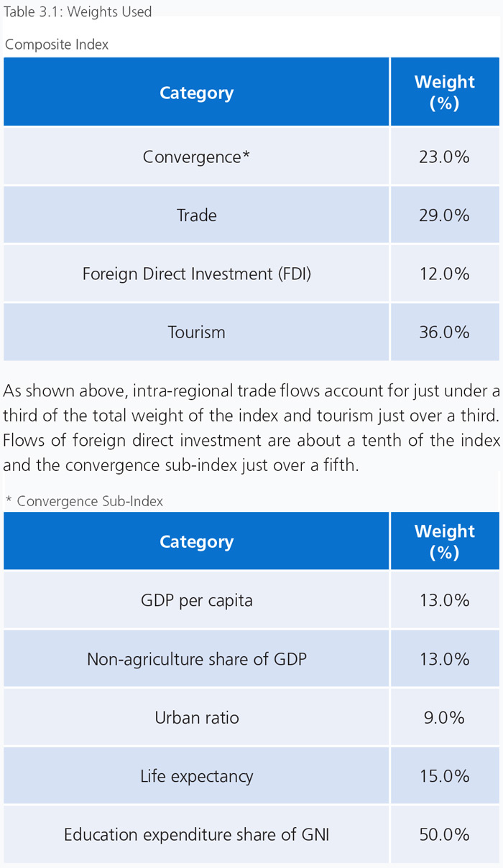The image size is (503, 868).
Task: Click the Composite Index Weight (%) header
Action: pos(445,92)
